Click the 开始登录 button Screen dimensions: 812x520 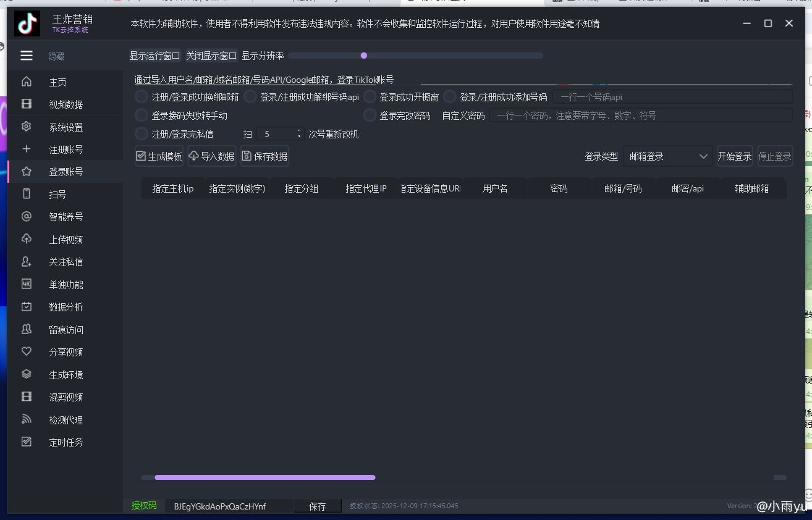pos(734,156)
